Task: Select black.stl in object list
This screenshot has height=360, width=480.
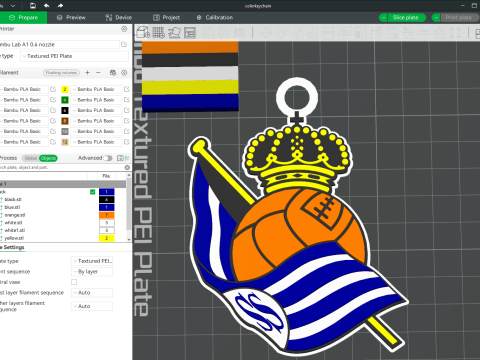Action: [13, 199]
